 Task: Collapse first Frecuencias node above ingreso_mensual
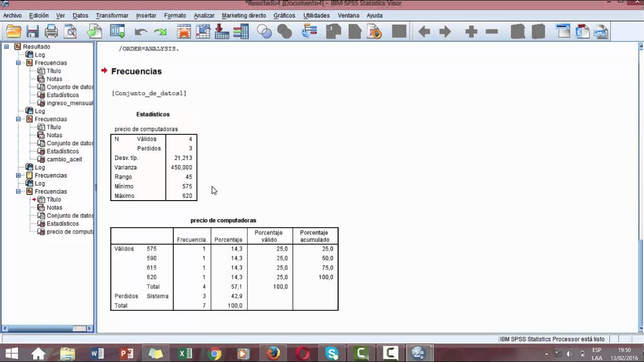(x=19, y=63)
